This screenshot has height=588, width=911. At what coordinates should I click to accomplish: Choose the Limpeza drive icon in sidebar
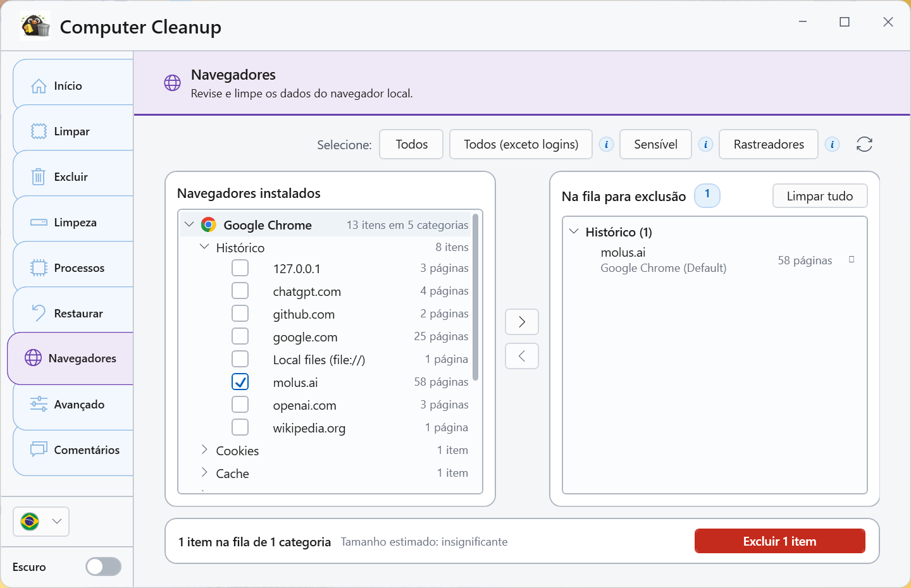pyautogui.click(x=39, y=223)
